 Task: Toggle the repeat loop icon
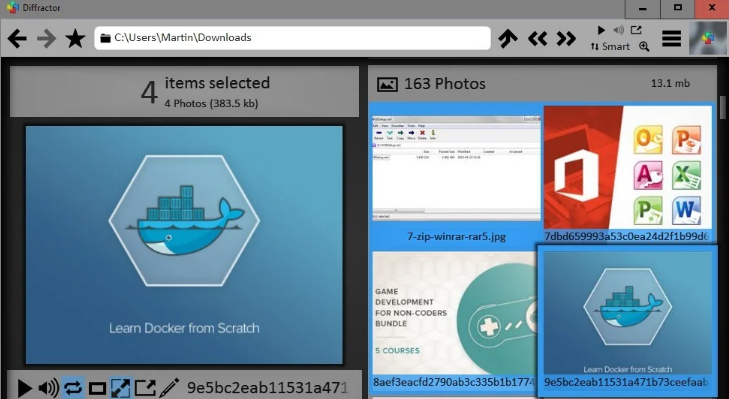[73, 388]
